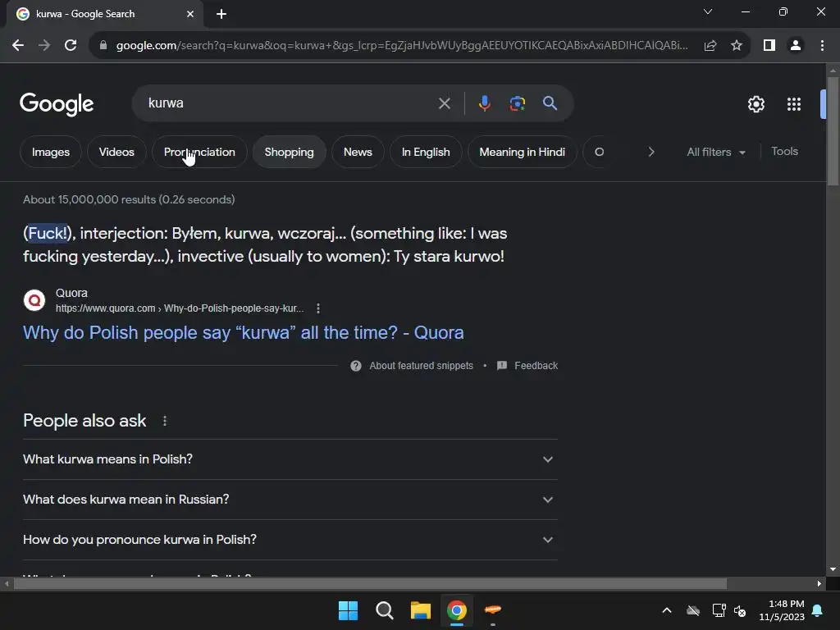Viewport: 840px width, 630px height.
Task: Click the scroll down arrow of page
Action: tap(833, 570)
